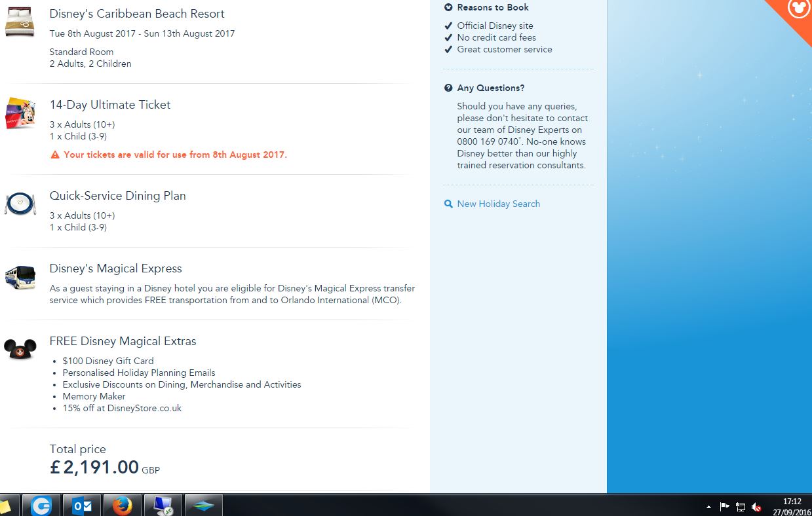Open Firefox from the taskbar
This screenshot has width=812, height=516.
click(122, 506)
